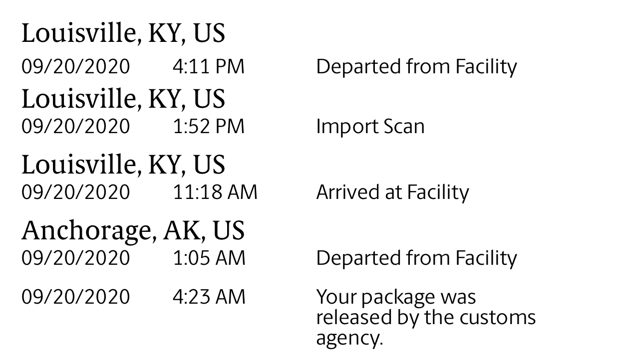The width and height of the screenshot is (620, 364).
Task: Click the 4:23 AM time entry
Action: (x=209, y=297)
